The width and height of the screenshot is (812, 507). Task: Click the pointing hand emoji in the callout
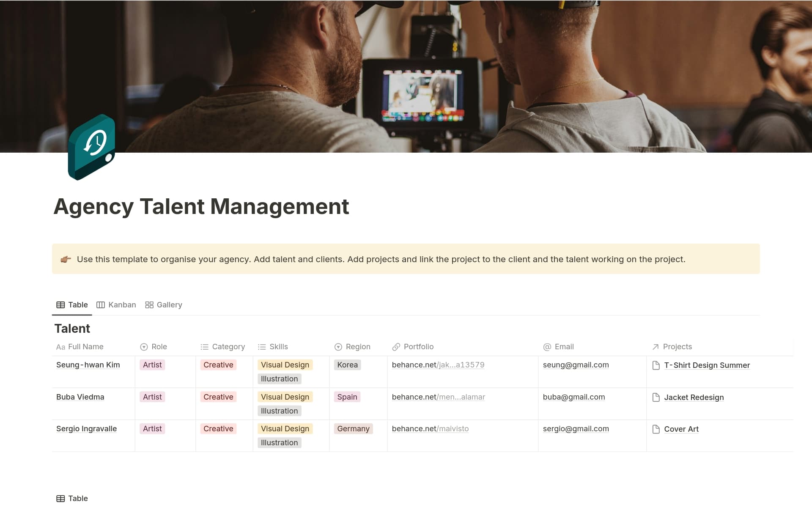tap(66, 259)
